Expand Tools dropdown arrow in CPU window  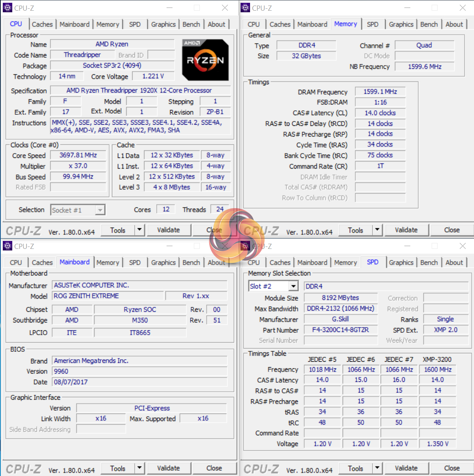point(139,230)
